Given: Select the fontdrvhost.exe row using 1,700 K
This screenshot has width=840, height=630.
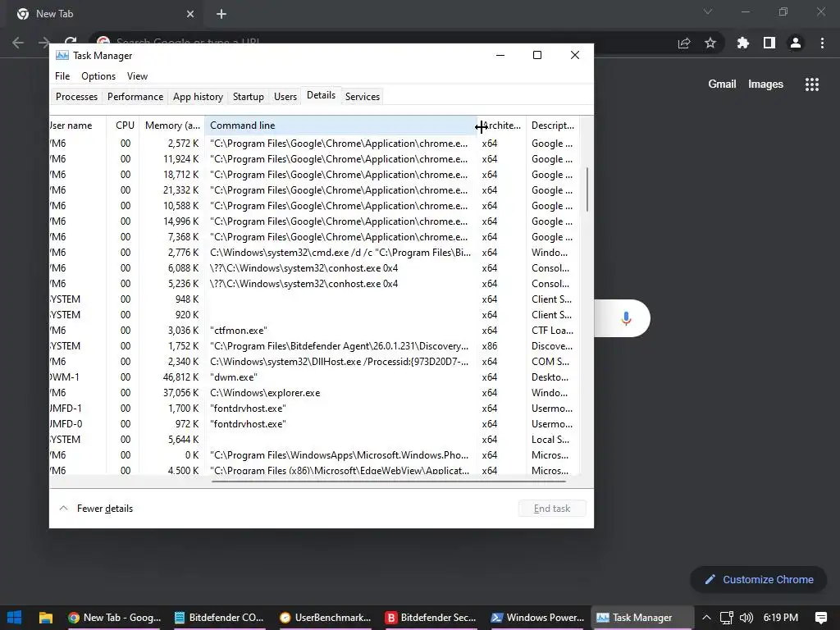Looking at the screenshot, I should pos(314,409).
